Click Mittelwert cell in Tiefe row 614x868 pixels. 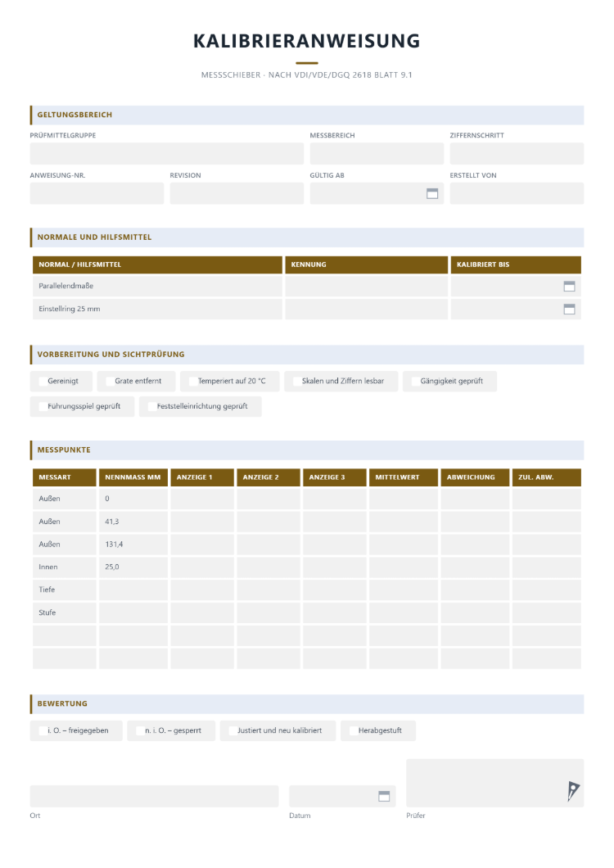tap(404, 590)
